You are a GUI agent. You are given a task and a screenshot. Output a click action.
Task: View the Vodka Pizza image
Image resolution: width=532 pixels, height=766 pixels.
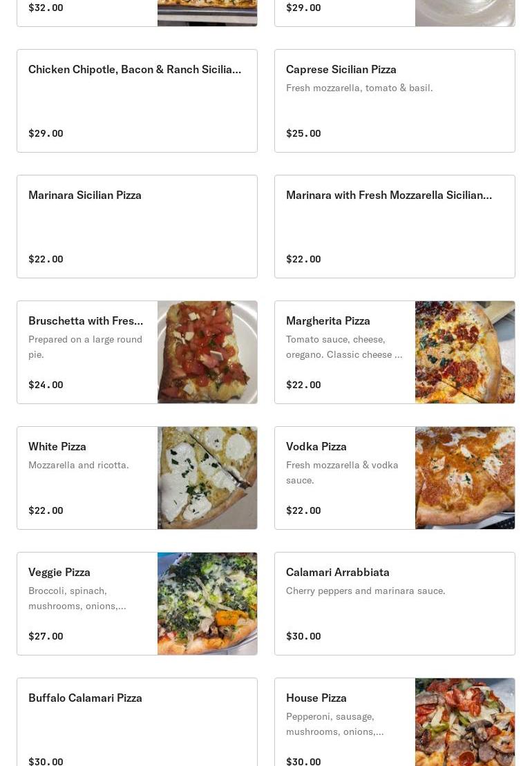click(465, 478)
